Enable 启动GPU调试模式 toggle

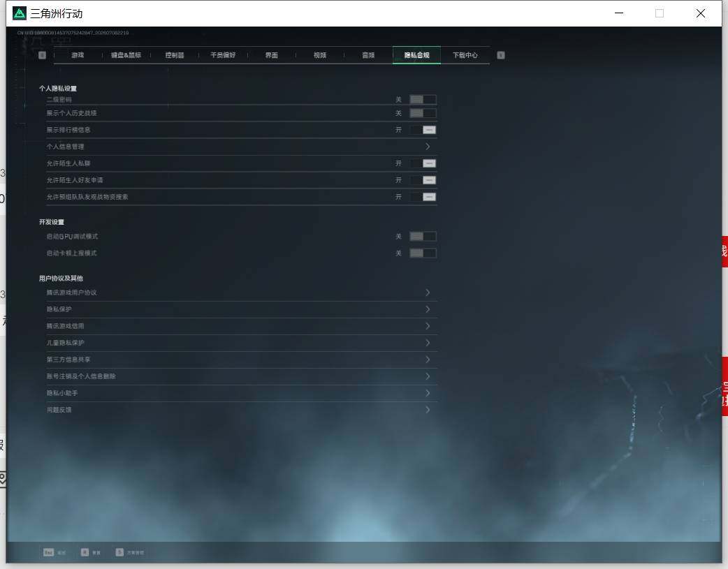click(x=423, y=236)
